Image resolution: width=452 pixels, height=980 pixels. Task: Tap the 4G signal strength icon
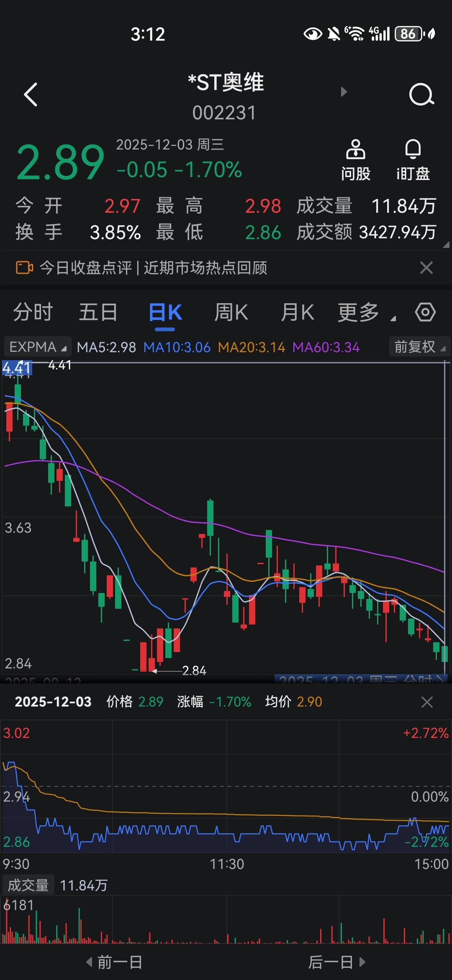[x=379, y=34]
